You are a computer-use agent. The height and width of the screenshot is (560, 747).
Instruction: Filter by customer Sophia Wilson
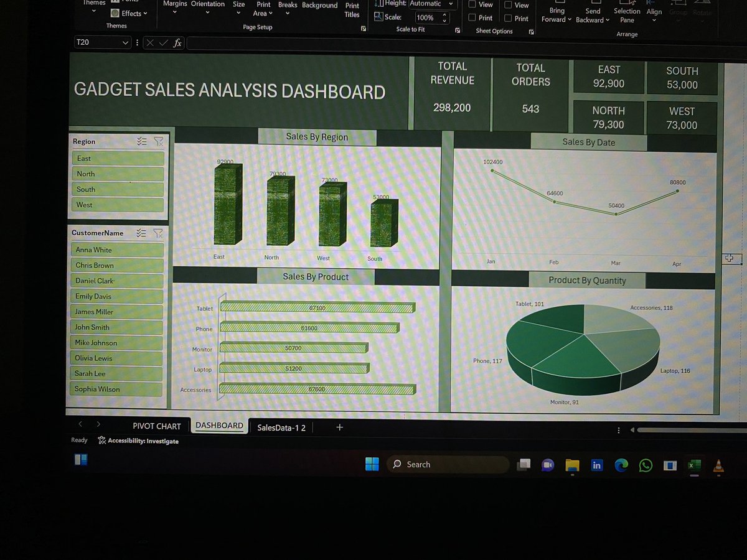click(116, 389)
